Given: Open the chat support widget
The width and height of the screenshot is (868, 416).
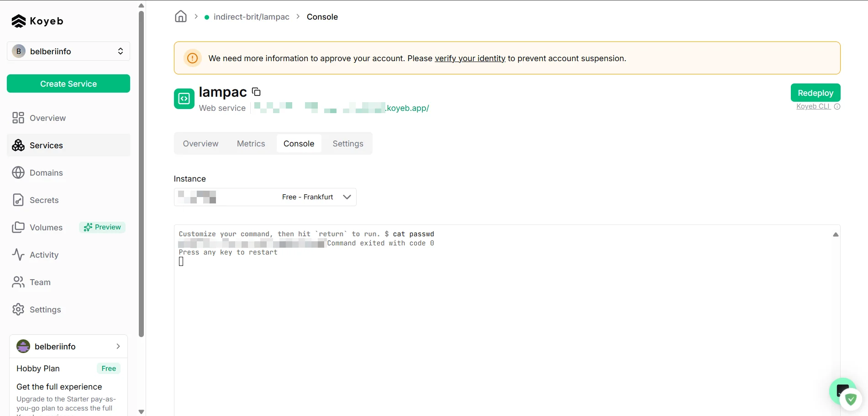Looking at the screenshot, I should tap(842, 391).
